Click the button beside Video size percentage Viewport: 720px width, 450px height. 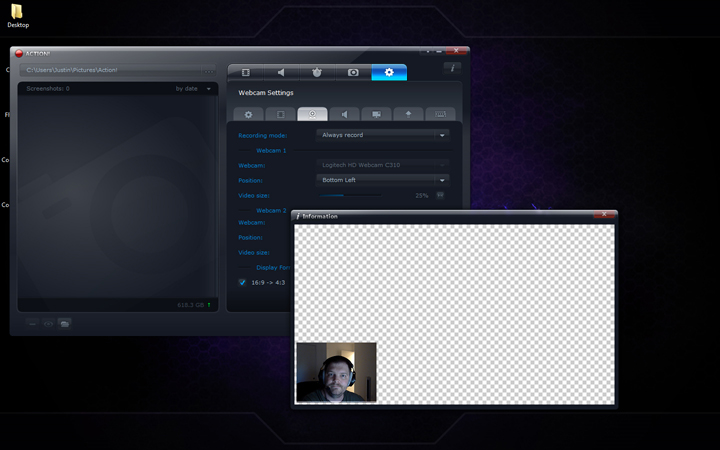[x=440, y=195]
